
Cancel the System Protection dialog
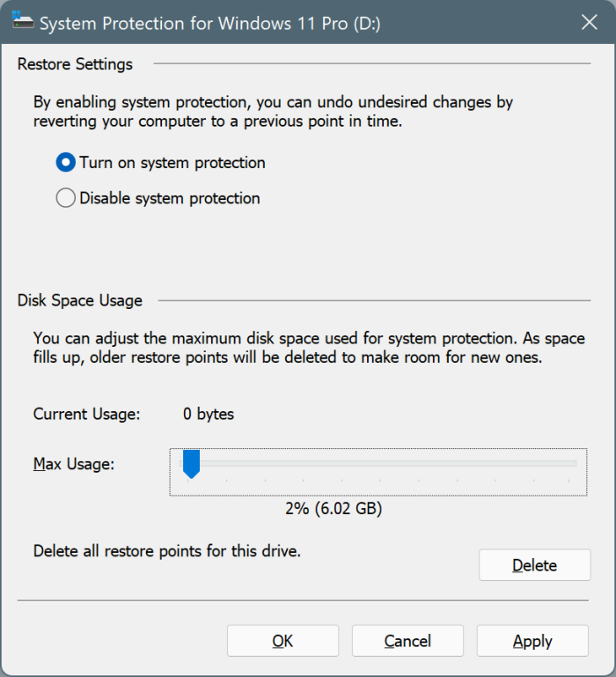pos(407,641)
